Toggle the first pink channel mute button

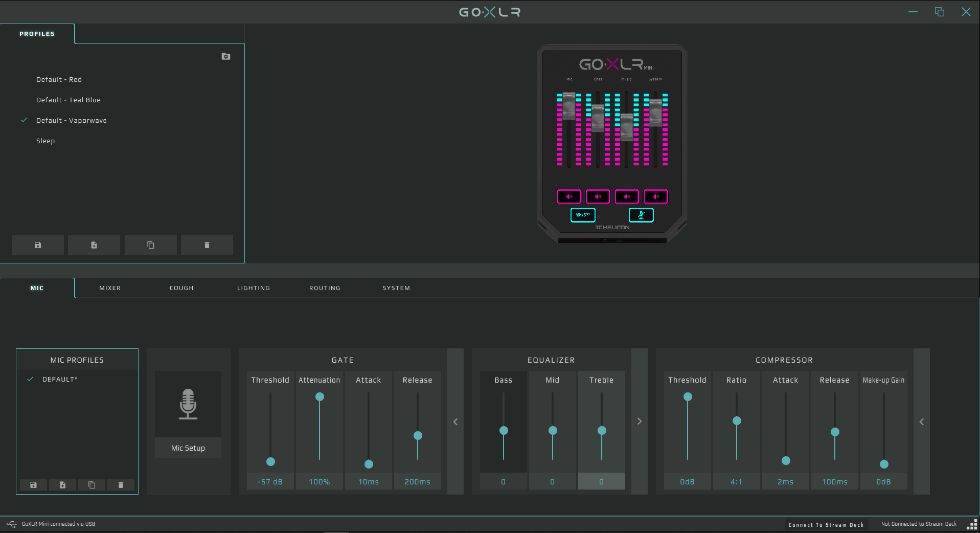coord(568,196)
